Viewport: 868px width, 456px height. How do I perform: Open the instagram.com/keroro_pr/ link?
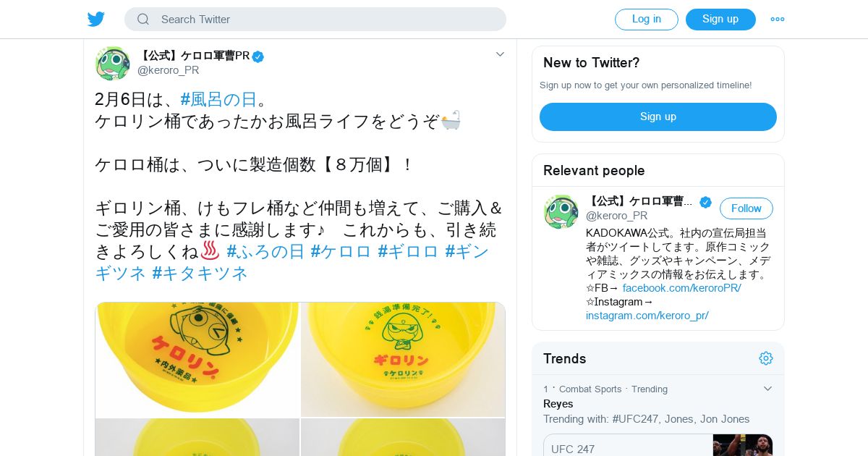647,316
